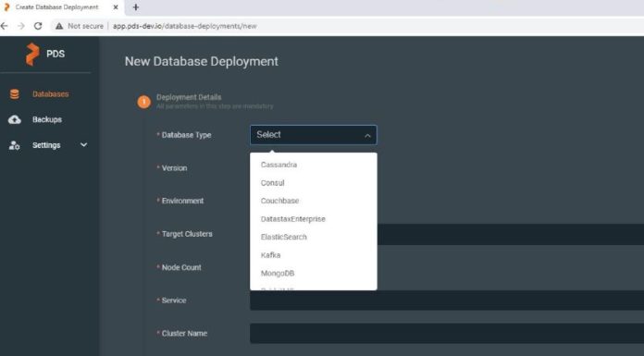Click the Node Count label
644x356 pixels.
point(181,267)
